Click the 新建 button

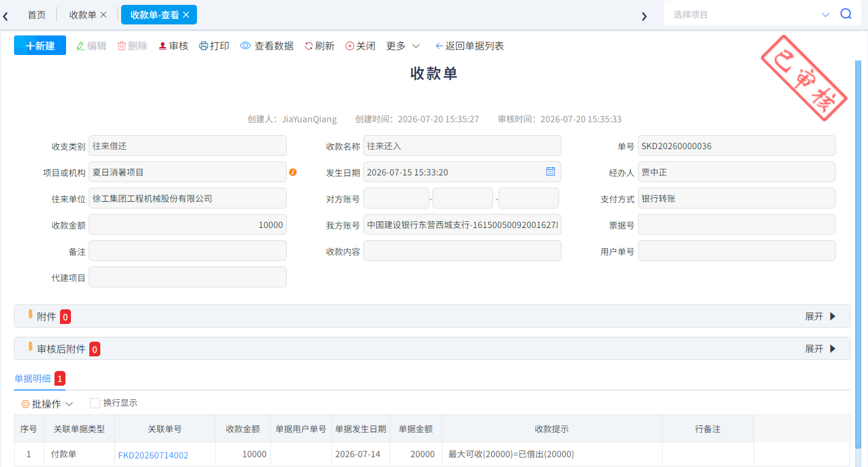(x=40, y=46)
